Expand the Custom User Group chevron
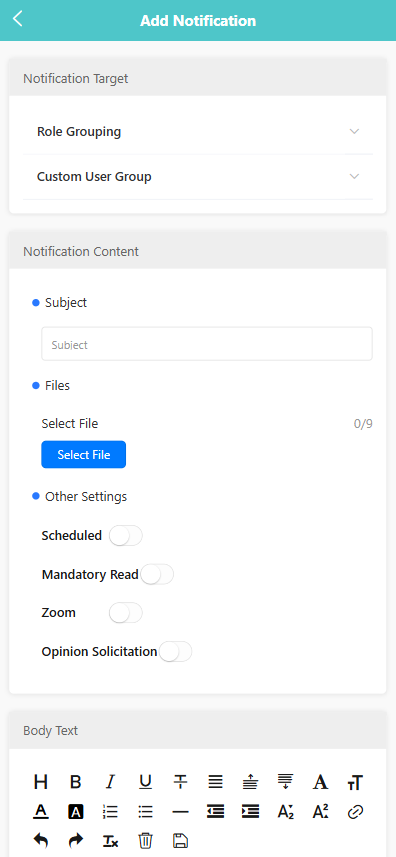 tap(354, 177)
